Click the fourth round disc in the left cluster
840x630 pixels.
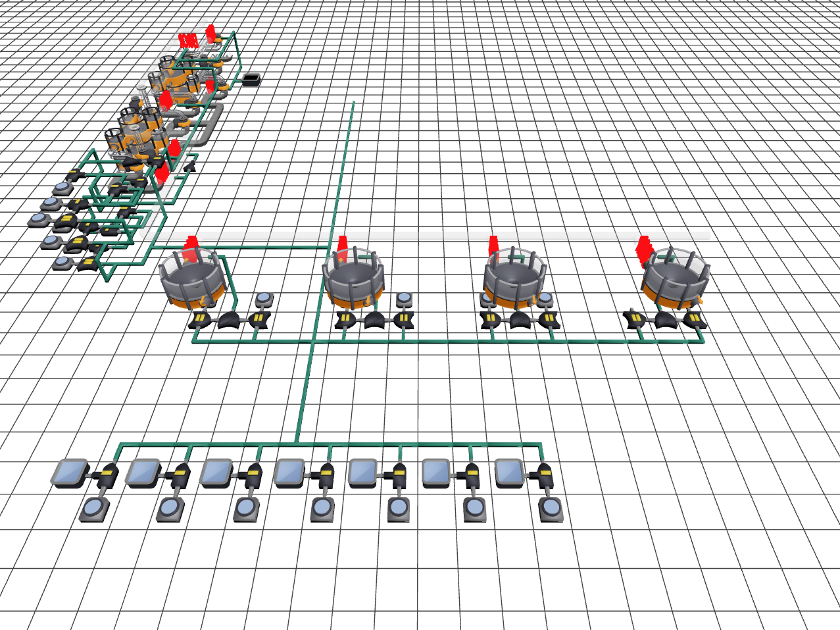[x=51, y=242]
